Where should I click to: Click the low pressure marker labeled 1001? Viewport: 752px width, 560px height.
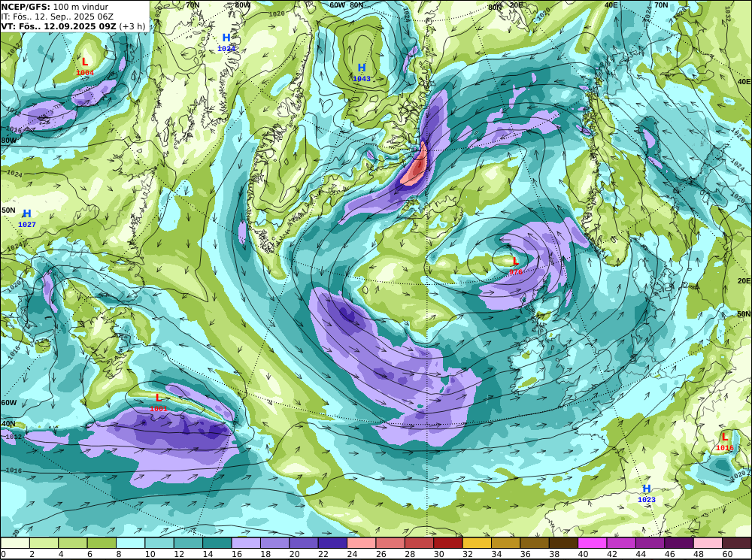click(x=159, y=403)
